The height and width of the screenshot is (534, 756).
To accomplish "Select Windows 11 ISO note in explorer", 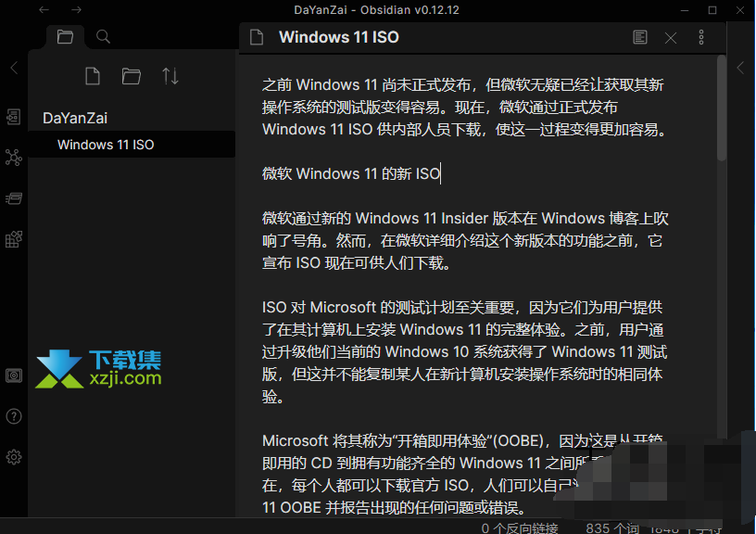I will [132, 145].
